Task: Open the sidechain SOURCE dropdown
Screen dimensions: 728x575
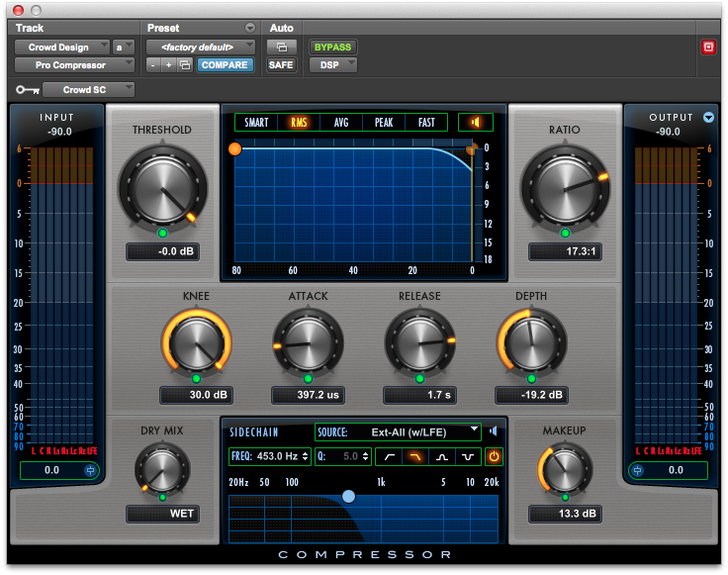Action: pyautogui.click(x=398, y=431)
